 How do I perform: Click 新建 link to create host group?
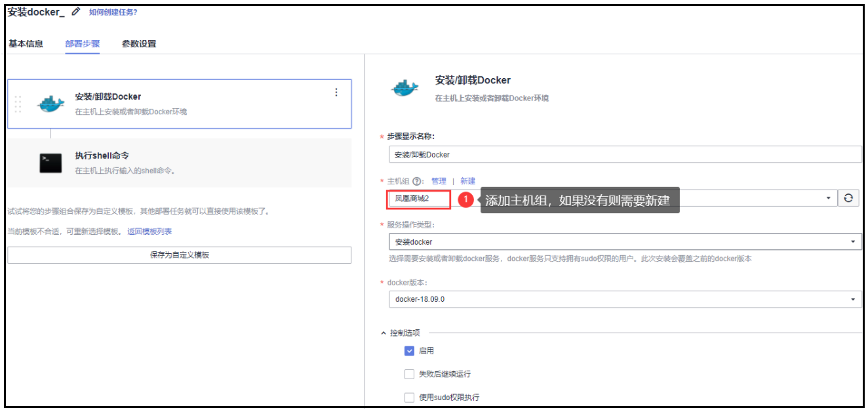pos(468,181)
